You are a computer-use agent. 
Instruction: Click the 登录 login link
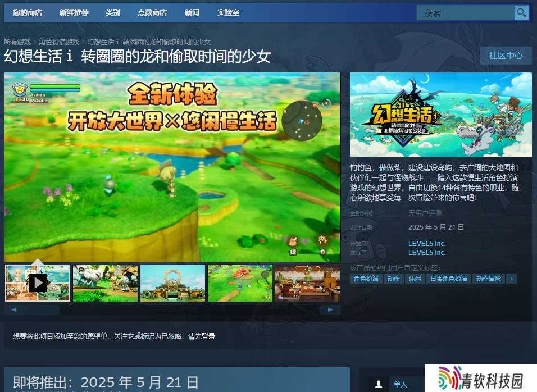click(208, 336)
